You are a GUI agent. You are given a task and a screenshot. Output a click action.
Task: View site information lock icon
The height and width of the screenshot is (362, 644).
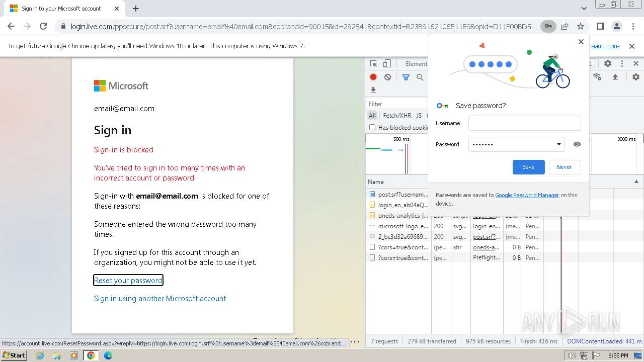click(63, 26)
